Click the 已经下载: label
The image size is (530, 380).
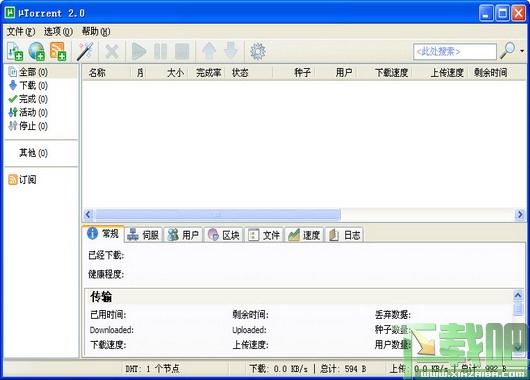point(106,255)
